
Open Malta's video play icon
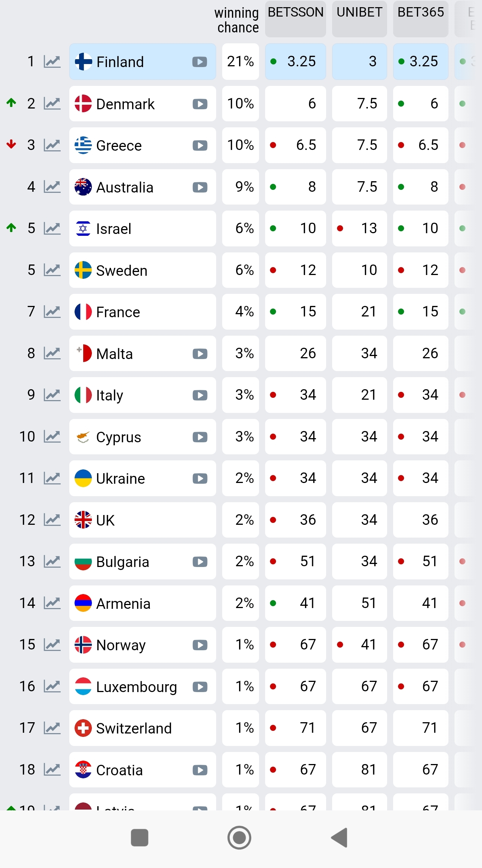pos(200,354)
